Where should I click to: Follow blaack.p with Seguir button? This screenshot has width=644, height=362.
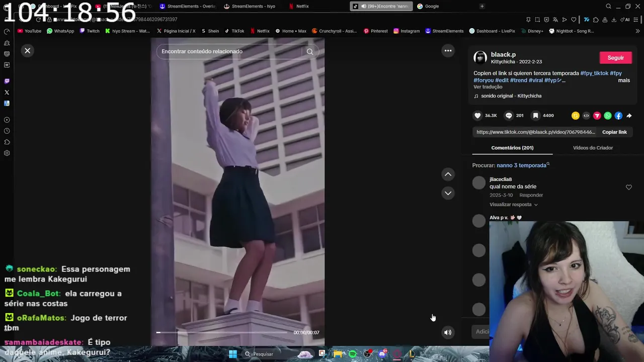(615, 58)
